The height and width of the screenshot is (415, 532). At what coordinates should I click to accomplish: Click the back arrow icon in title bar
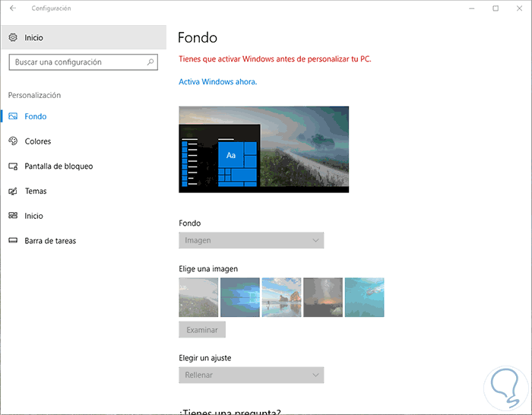tap(13, 8)
